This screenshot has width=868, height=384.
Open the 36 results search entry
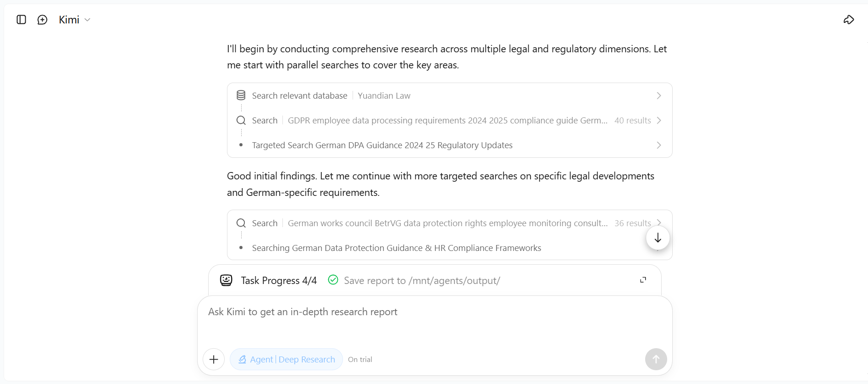click(x=449, y=223)
